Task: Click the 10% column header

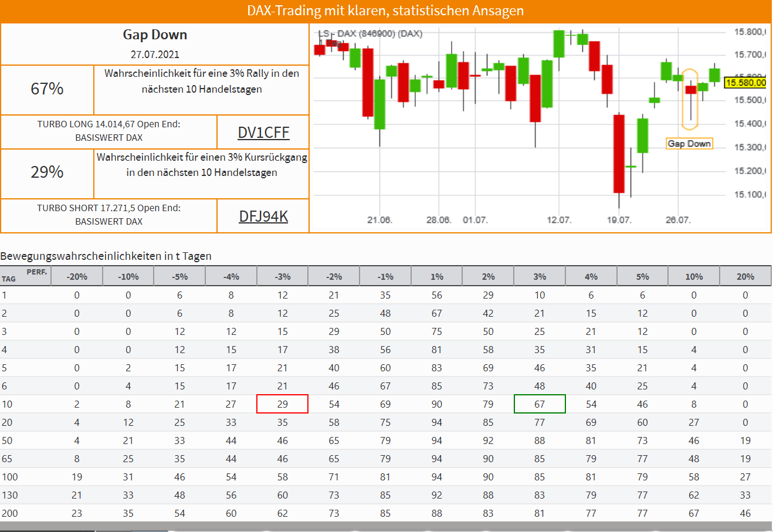Action: click(x=694, y=276)
